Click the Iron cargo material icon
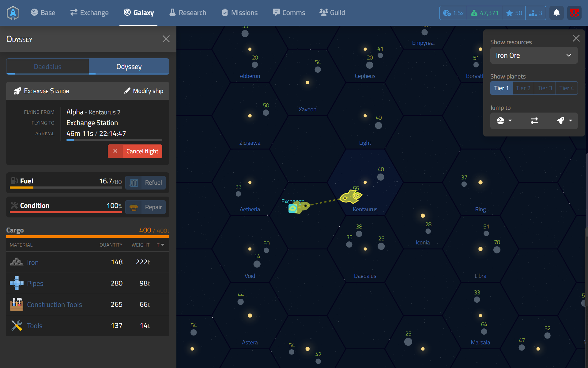The height and width of the screenshot is (368, 588). [x=17, y=262]
